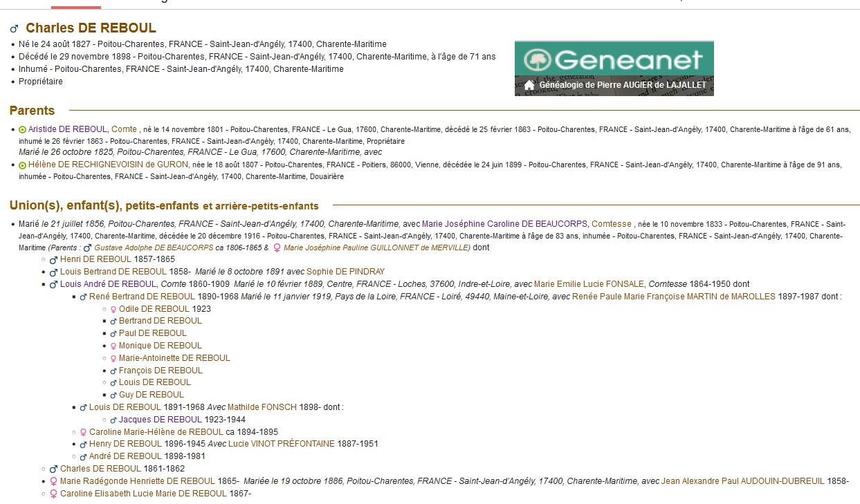Click the 'Propriétaire' occupation line under title
Image resolution: width=860 pixels, height=504 pixels.
[x=41, y=82]
